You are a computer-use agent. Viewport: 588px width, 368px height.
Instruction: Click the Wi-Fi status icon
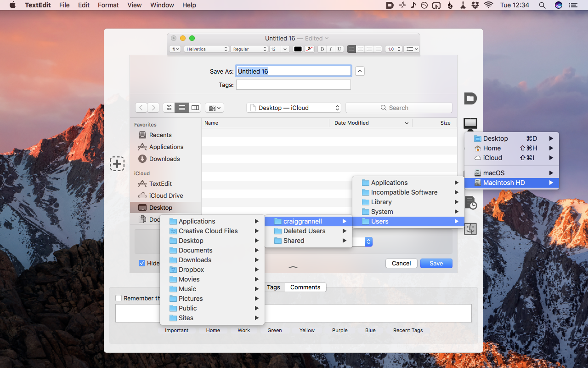(488, 5)
